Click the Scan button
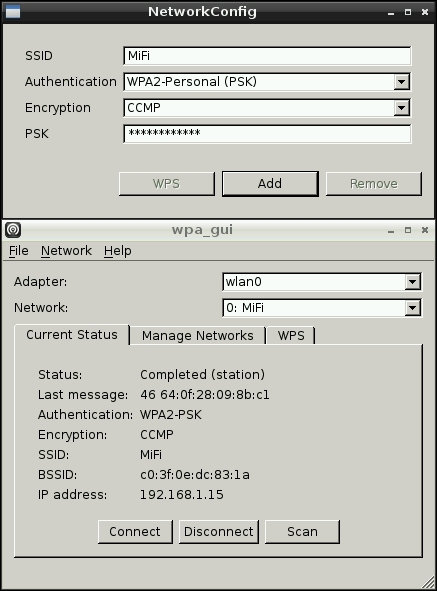Viewport: 437px width, 591px height. click(x=302, y=532)
